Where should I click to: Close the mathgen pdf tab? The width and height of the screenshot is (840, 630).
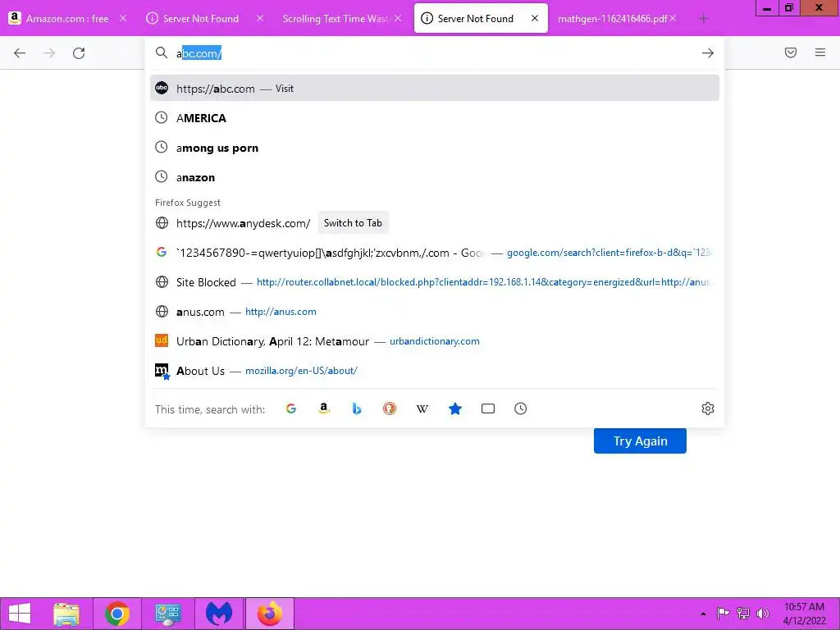coord(673,18)
